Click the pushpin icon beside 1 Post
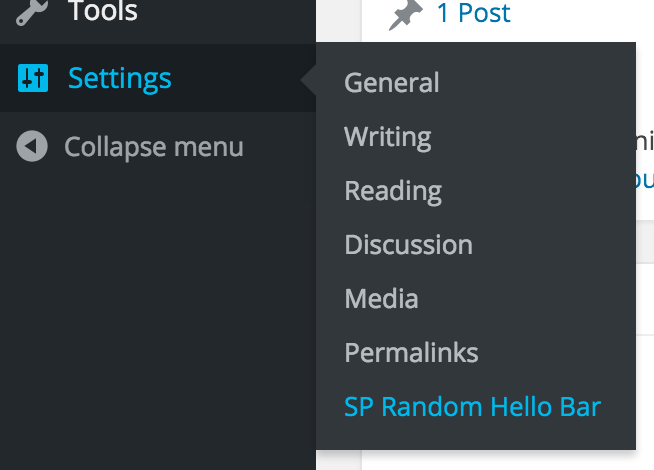Screen dimensions: 654x470 (x=406, y=15)
